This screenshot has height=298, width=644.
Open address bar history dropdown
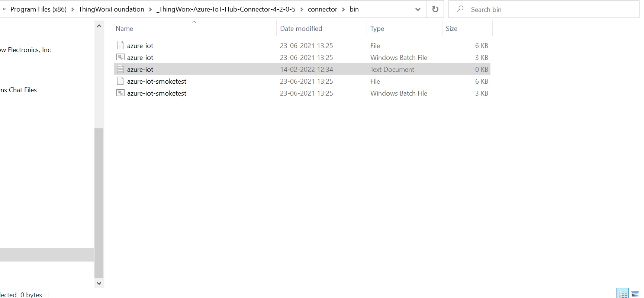(x=418, y=9)
